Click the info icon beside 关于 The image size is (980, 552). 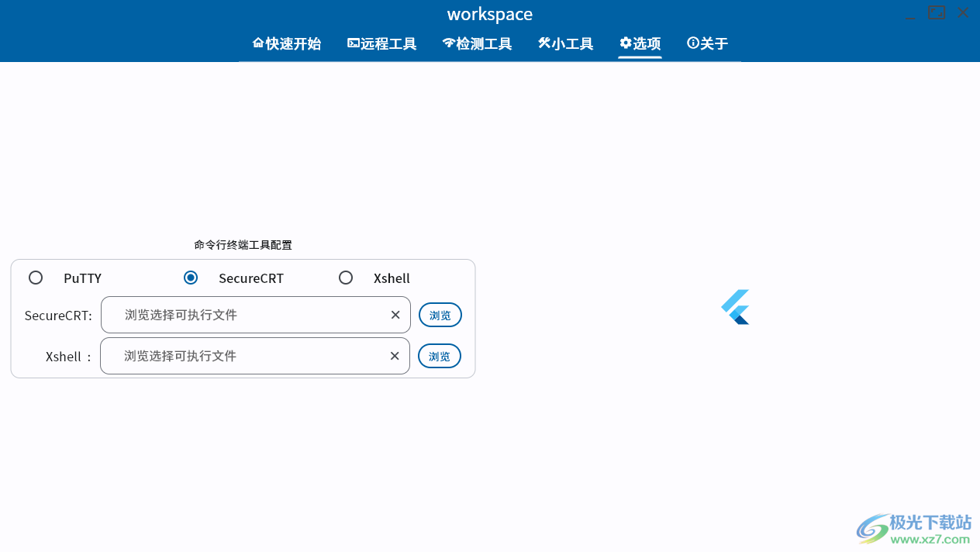[692, 43]
